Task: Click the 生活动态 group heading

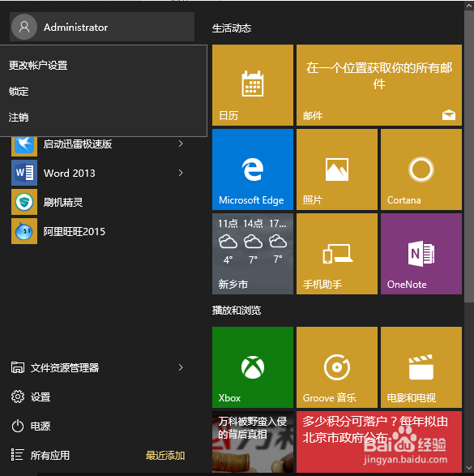Action: (232, 28)
